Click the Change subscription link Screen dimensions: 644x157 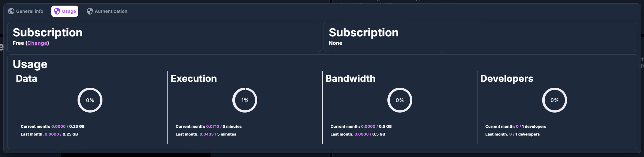pyautogui.click(x=37, y=43)
